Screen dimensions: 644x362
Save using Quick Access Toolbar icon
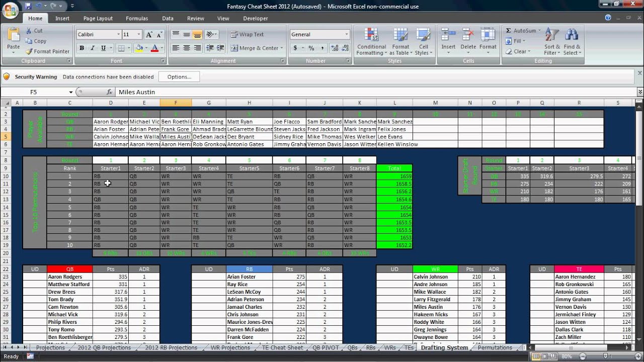(28, 6)
